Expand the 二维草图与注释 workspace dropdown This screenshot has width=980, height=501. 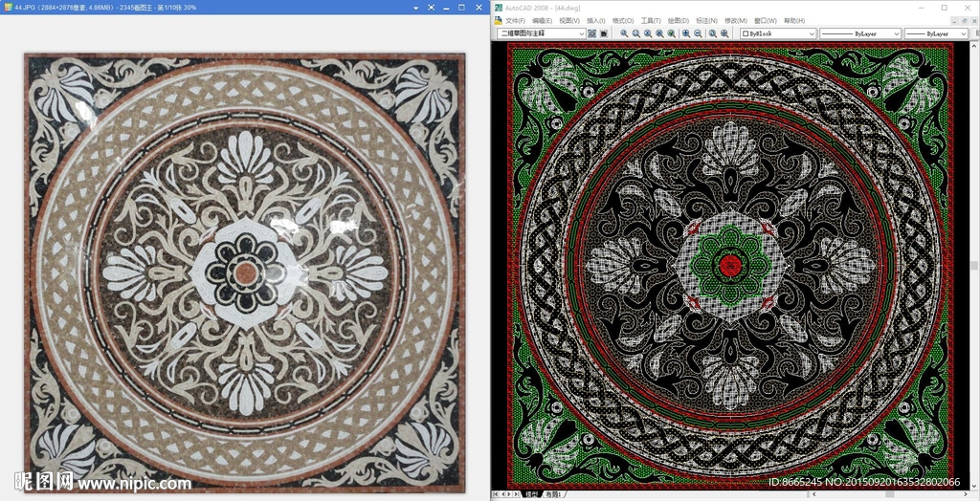[x=580, y=33]
